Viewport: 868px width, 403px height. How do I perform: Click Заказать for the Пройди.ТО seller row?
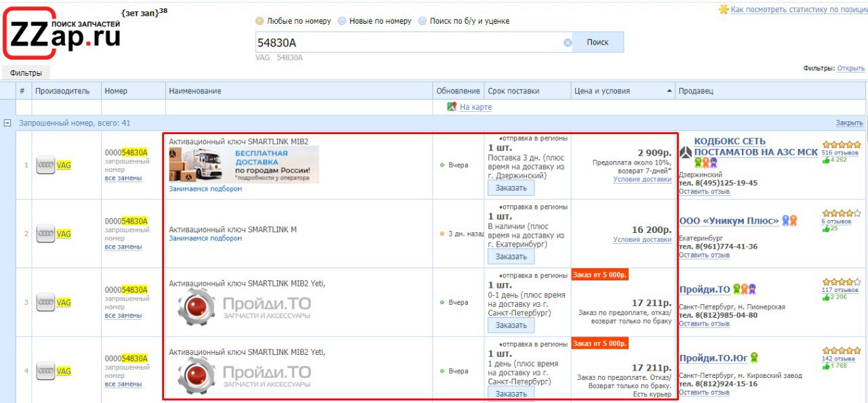coord(511,325)
